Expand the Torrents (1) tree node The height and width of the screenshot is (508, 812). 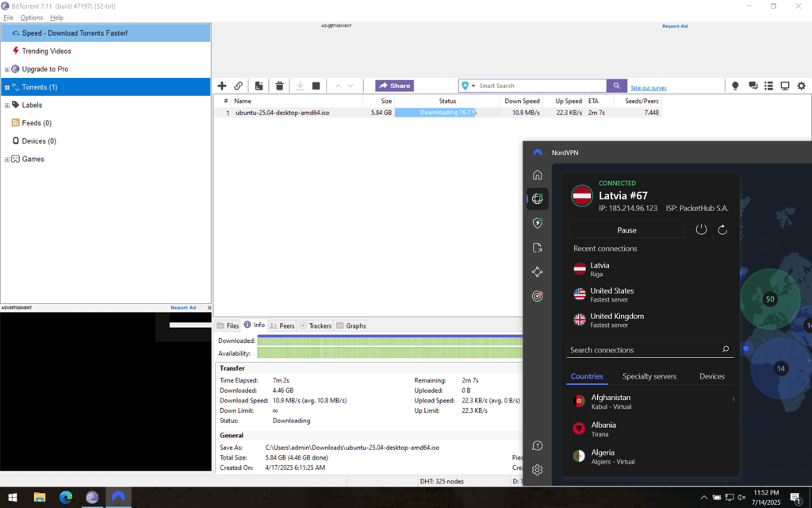[x=6, y=87]
